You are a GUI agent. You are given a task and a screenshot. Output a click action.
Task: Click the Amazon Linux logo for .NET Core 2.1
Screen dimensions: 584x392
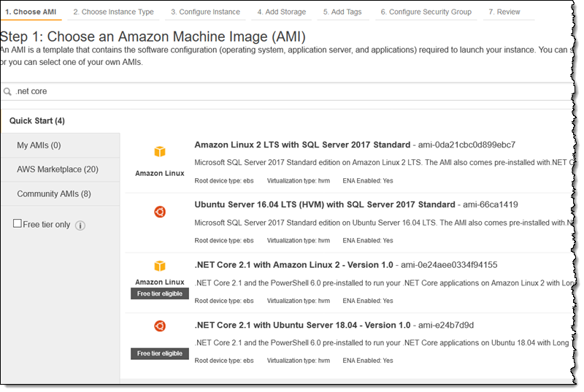click(x=160, y=266)
